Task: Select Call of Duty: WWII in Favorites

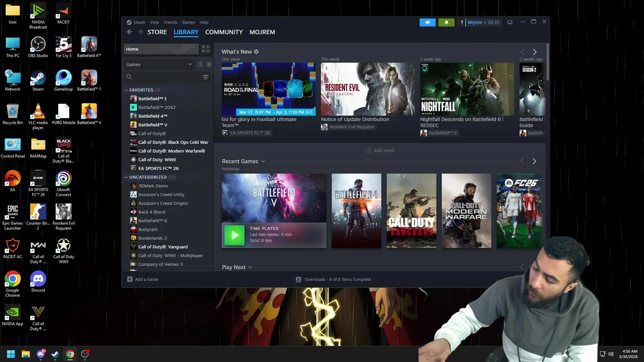Action: [x=157, y=159]
